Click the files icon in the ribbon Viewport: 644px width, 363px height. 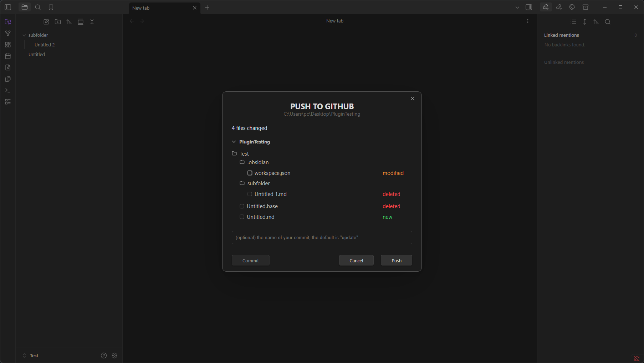pos(8,79)
